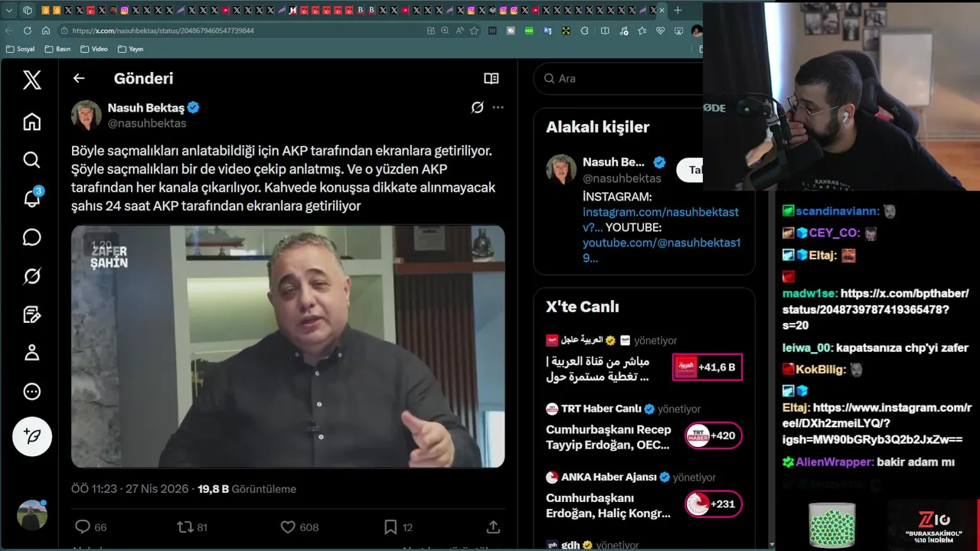This screenshot has height=551, width=980.
Task: Open Messages chat icon in sidebar
Action: pos(31,237)
